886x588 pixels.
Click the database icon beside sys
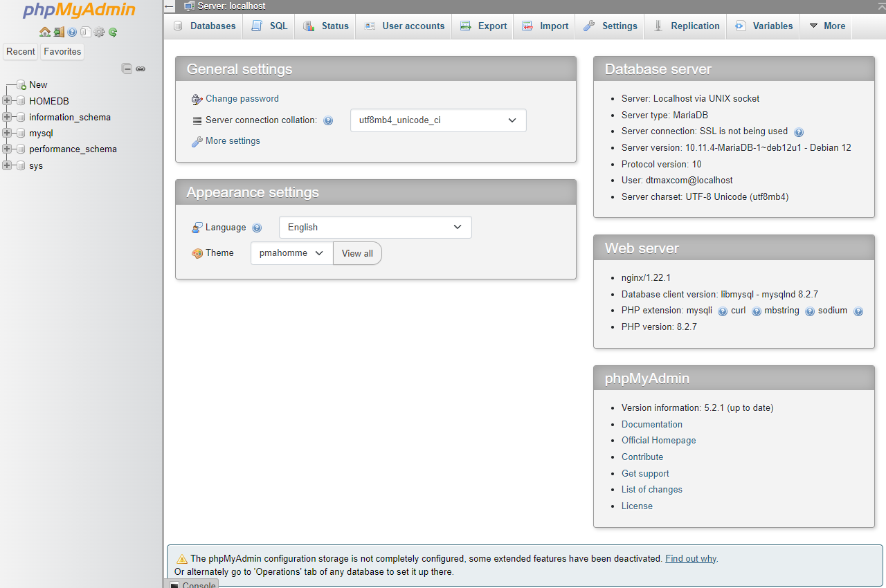click(x=21, y=166)
